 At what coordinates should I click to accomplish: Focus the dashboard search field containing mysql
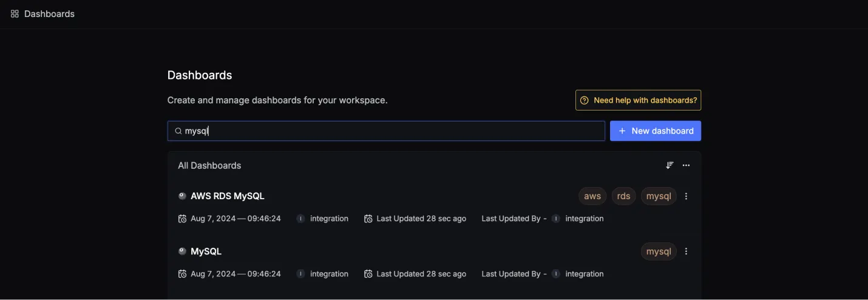click(x=386, y=131)
